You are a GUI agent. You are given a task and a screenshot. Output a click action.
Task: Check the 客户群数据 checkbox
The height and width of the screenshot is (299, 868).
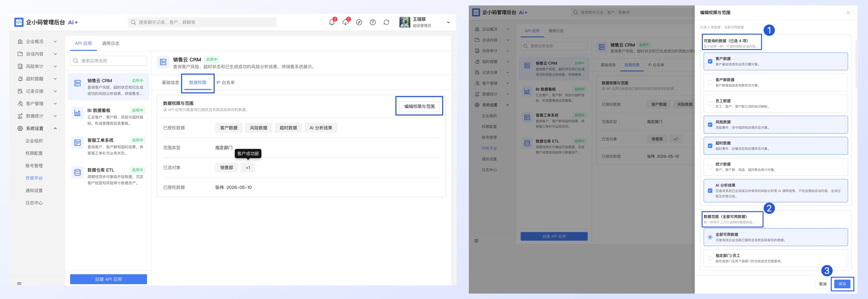point(710,83)
